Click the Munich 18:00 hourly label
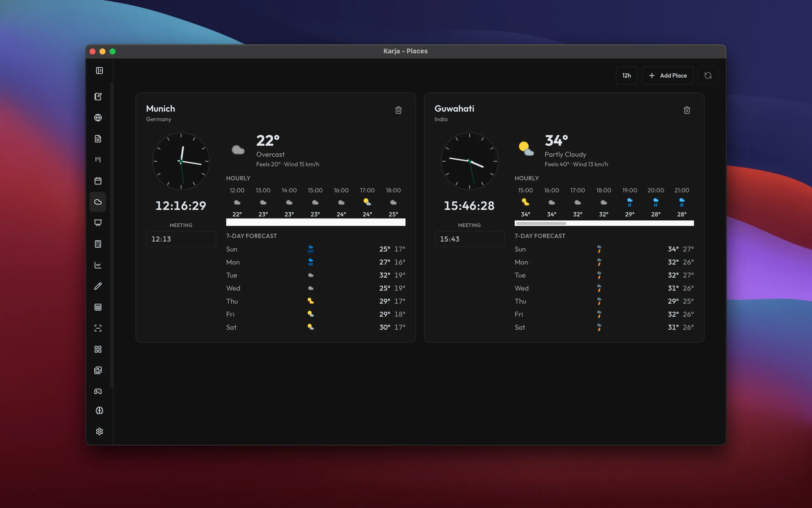This screenshot has width=812, height=508. pos(393,190)
